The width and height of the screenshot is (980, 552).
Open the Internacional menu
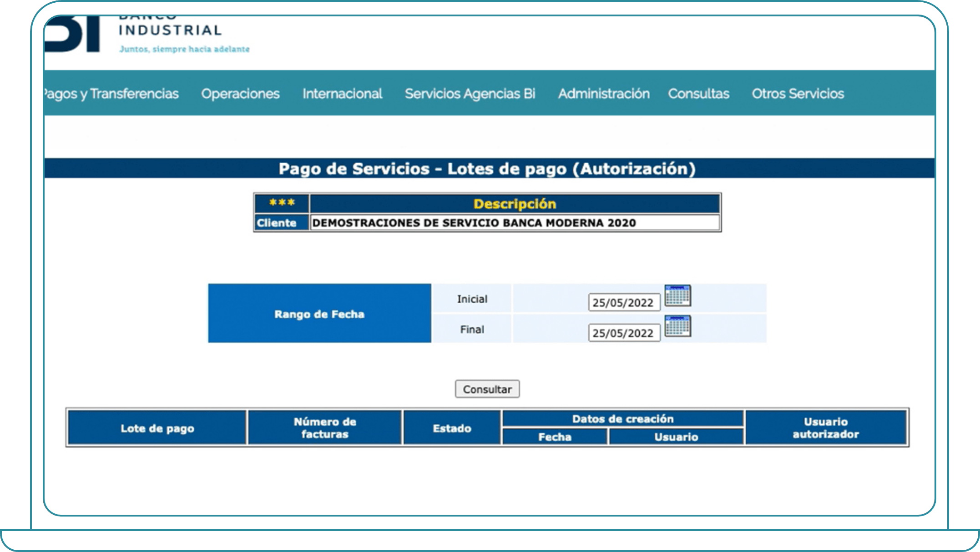point(342,93)
